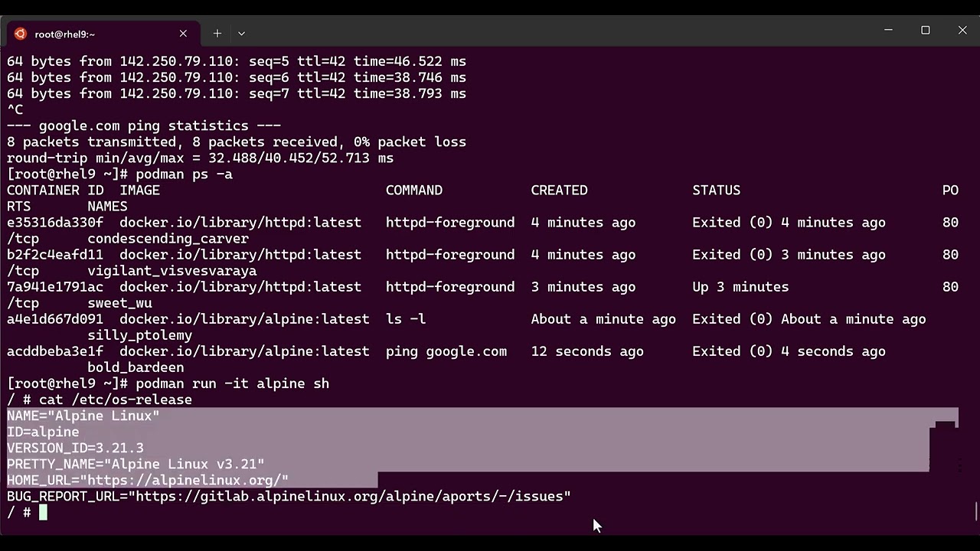The height and width of the screenshot is (551, 980).
Task: Click the ping reply line with seq=5
Action: pyautogui.click(x=237, y=61)
